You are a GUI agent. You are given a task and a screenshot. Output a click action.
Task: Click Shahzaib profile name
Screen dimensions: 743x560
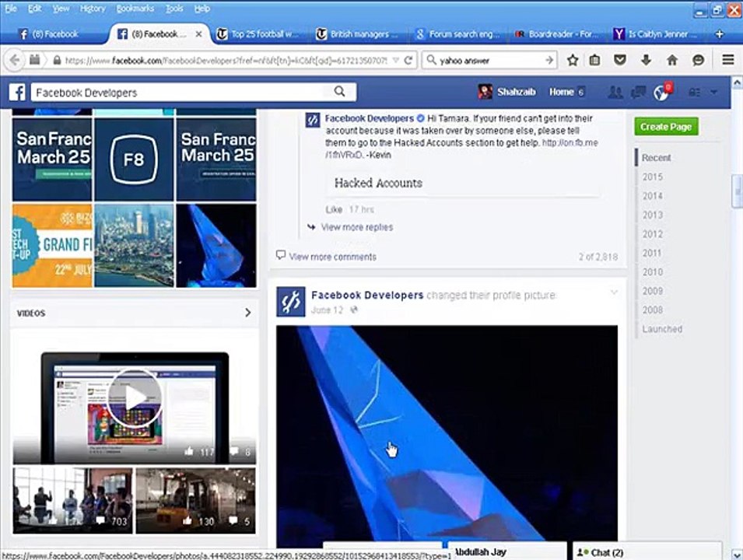point(517,92)
